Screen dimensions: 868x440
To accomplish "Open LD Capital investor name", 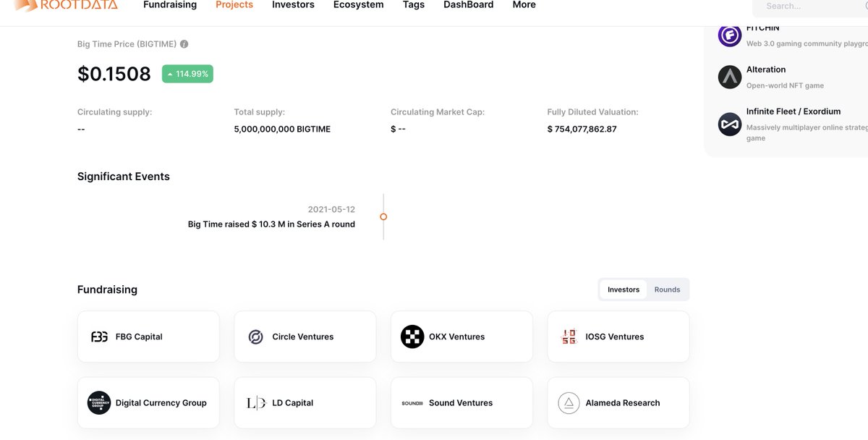I will (x=293, y=402).
